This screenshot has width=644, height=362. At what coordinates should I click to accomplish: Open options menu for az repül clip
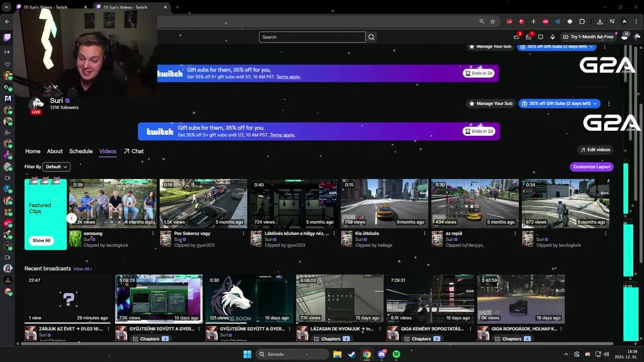coord(515,233)
